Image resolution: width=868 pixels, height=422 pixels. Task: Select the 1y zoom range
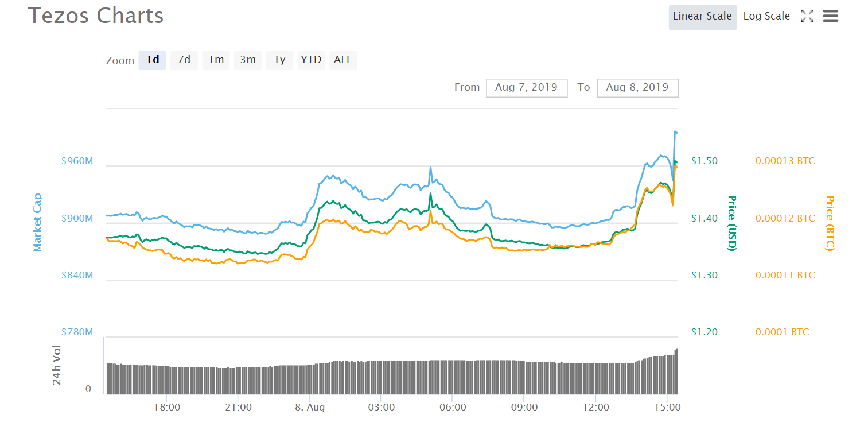(x=279, y=60)
